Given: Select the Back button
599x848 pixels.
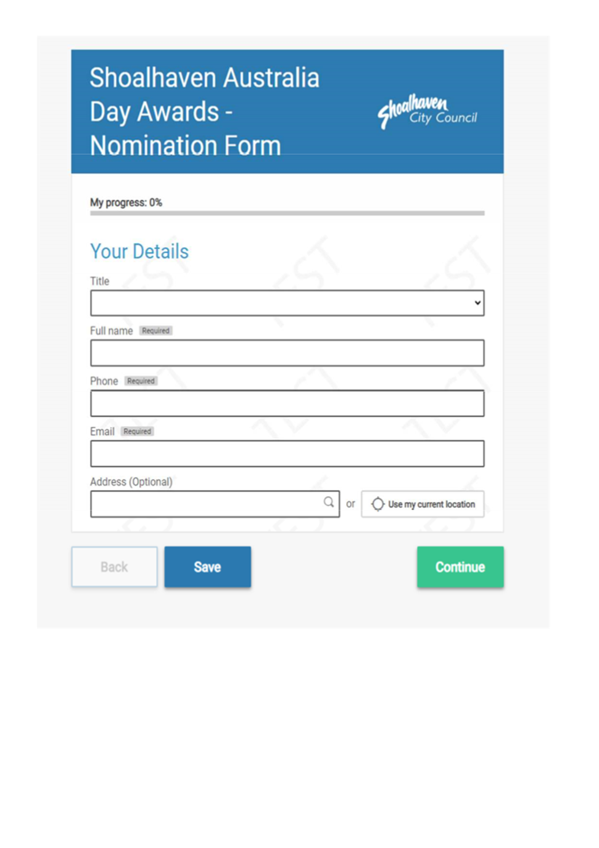Looking at the screenshot, I should (x=114, y=567).
